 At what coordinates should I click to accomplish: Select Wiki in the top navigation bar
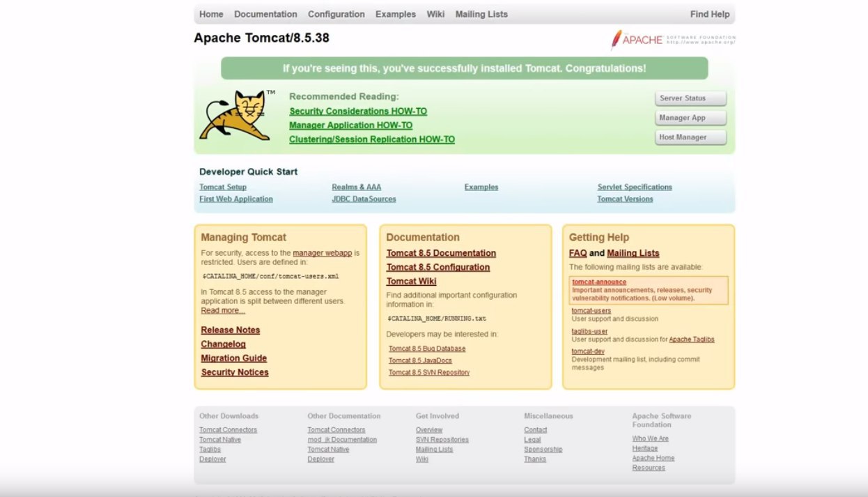click(435, 14)
